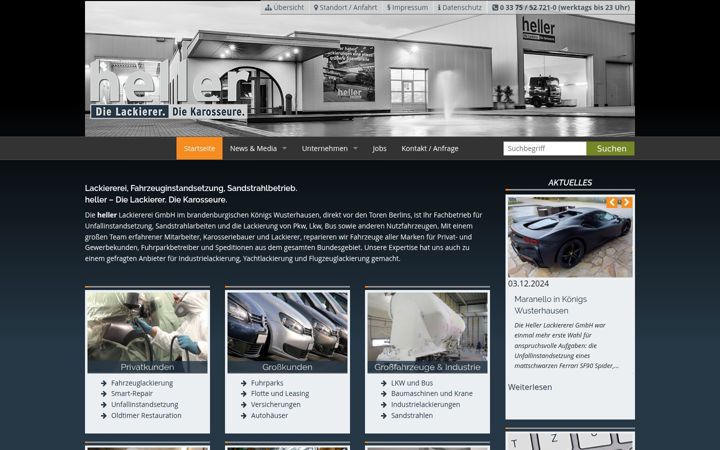This screenshot has height=450, width=720.
Task: Open the Maranello in Königs Wusterhausen headline
Action: (551, 305)
